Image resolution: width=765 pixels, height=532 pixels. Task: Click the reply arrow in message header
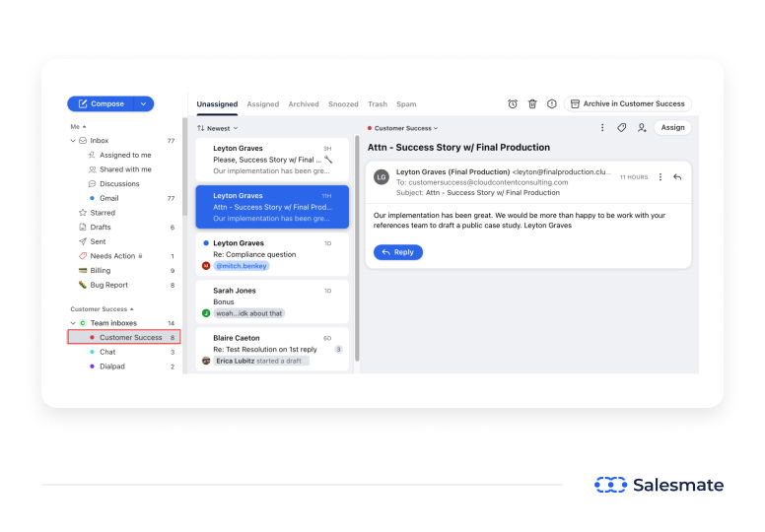coord(677,177)
